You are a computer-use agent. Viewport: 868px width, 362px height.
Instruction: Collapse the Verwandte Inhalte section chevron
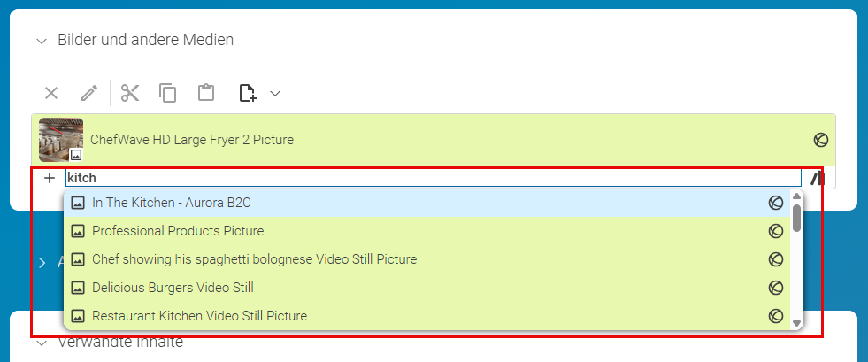[42, 343]
